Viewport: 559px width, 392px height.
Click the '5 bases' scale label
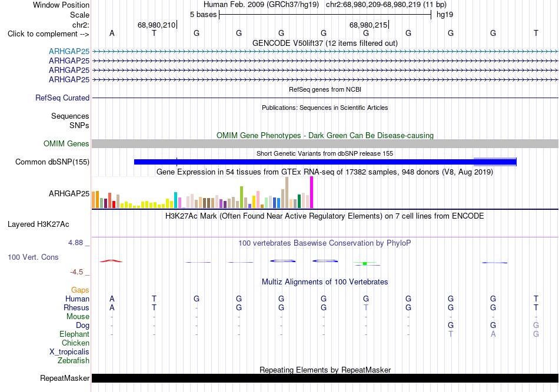click(x=203, y=15)
